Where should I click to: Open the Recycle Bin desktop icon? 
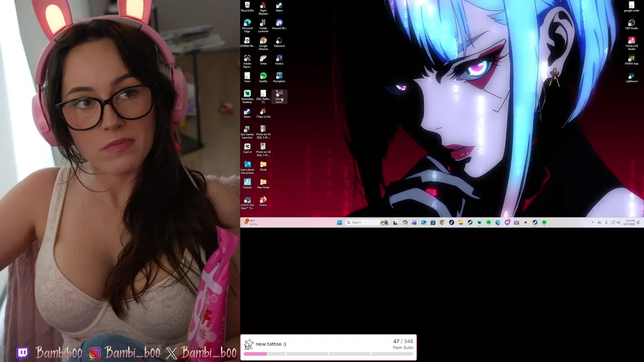[x=247, y=7]
